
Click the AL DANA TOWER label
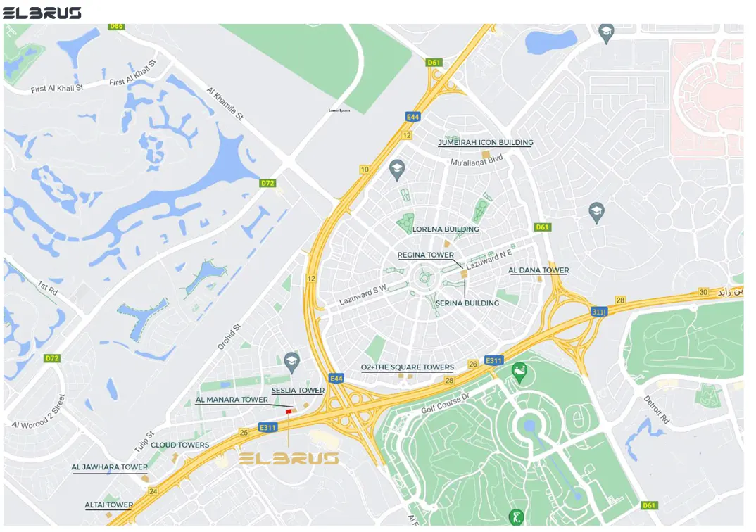point(538,270)
